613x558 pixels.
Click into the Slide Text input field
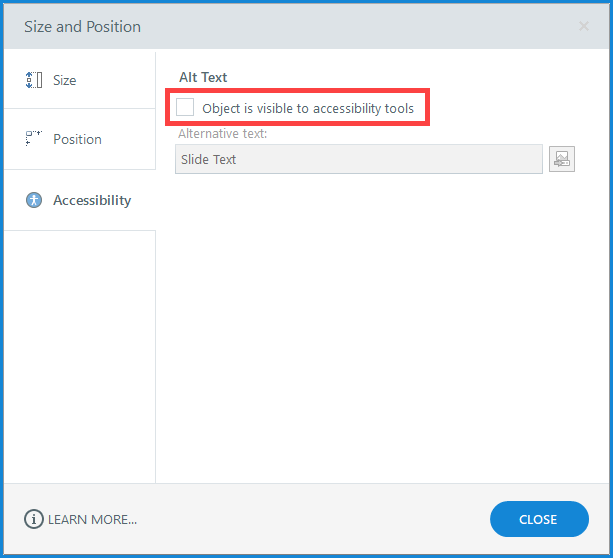click(358, 159)
